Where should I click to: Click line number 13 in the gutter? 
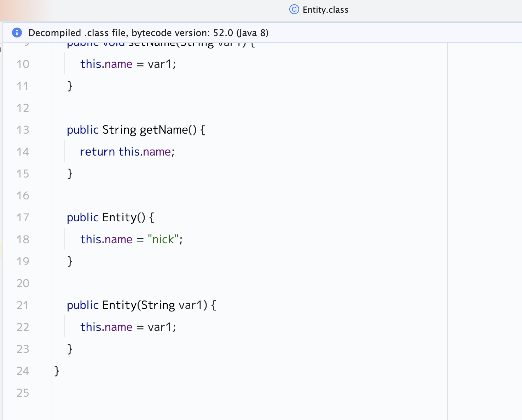tap(23, 130)
